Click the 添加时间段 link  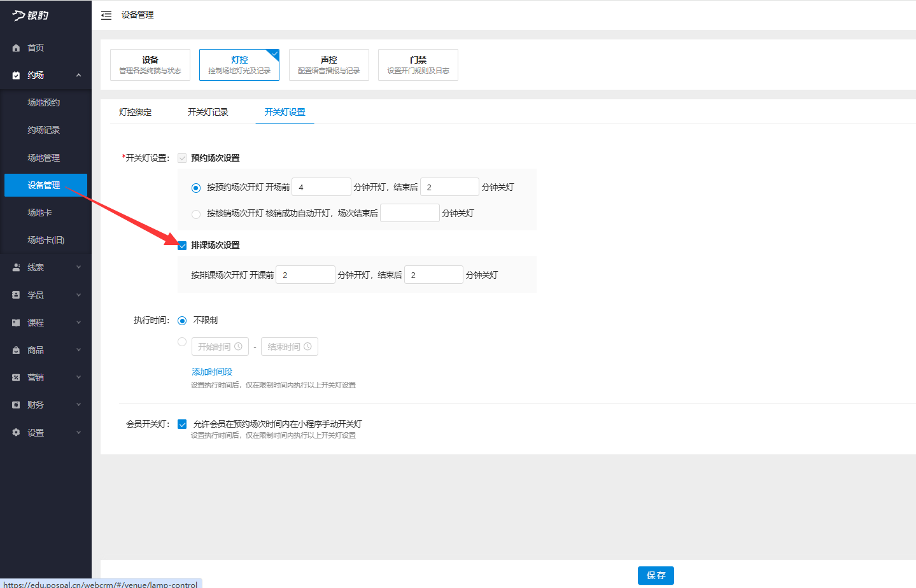coord(212,372)
